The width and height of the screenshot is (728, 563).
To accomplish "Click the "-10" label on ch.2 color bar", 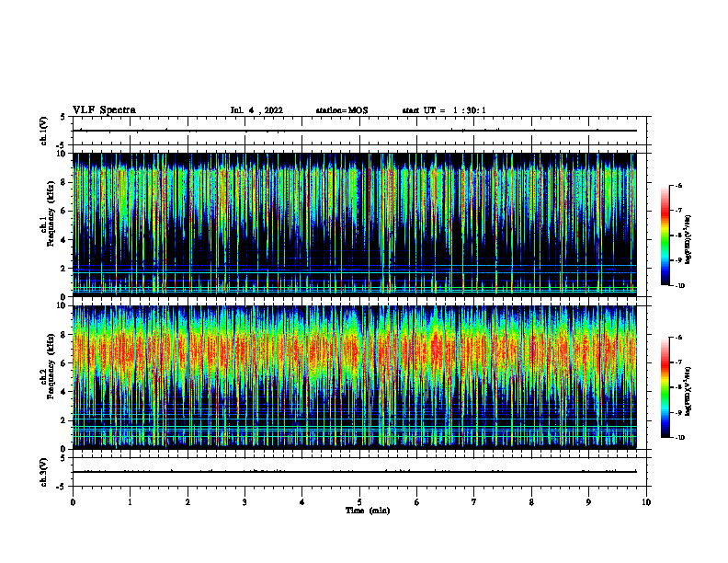I will [680, 438].
